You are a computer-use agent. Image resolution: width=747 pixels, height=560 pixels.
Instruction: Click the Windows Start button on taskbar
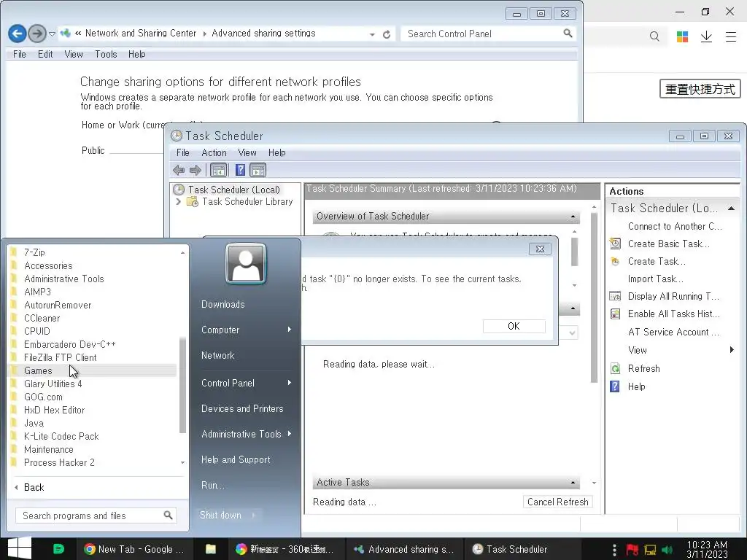(x=20, y=548)
